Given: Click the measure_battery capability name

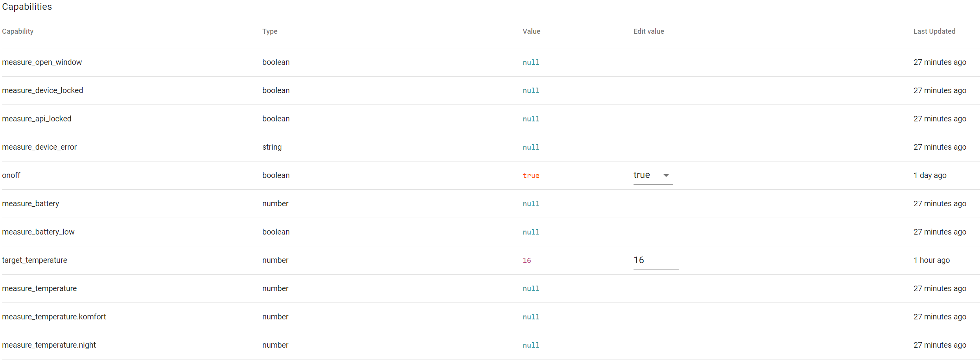Looking at the screenshot, I should coord(30,203).
